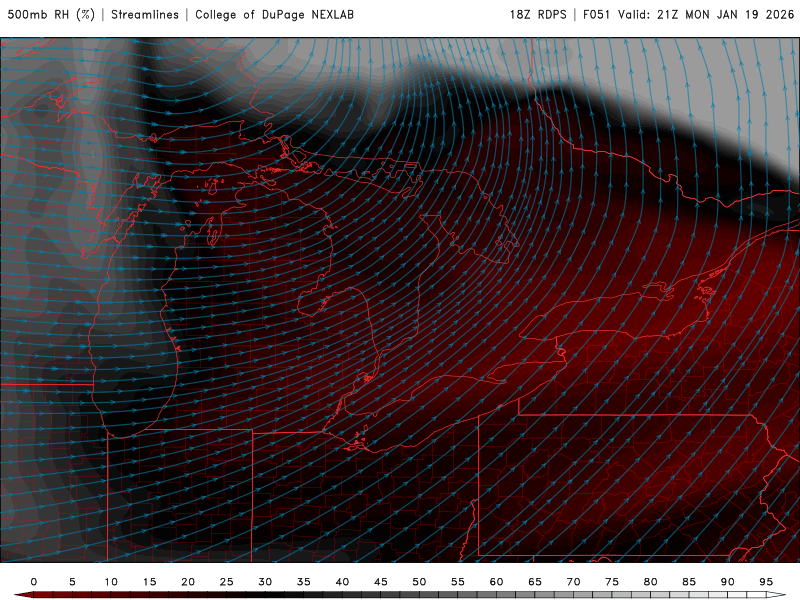This screenshot has height=600, width=800.
Task: Click the colorbar label "90"
Action: 728,582
